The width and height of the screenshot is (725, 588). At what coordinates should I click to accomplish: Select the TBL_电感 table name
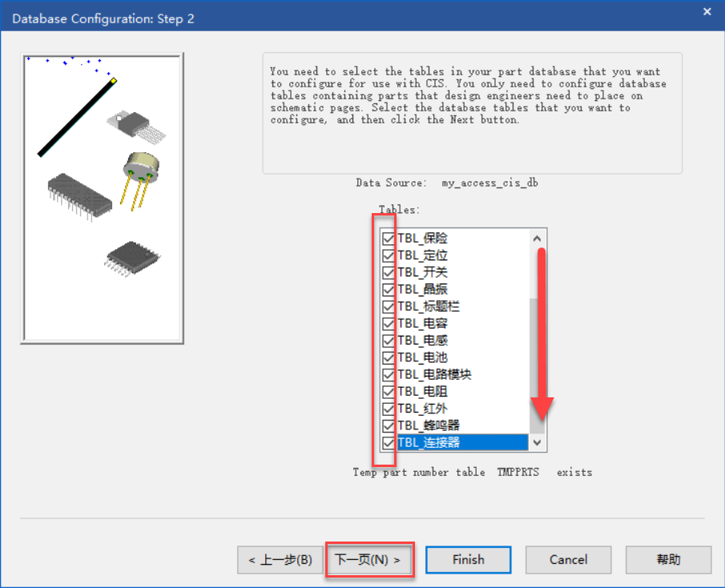[x=423, y=340]
